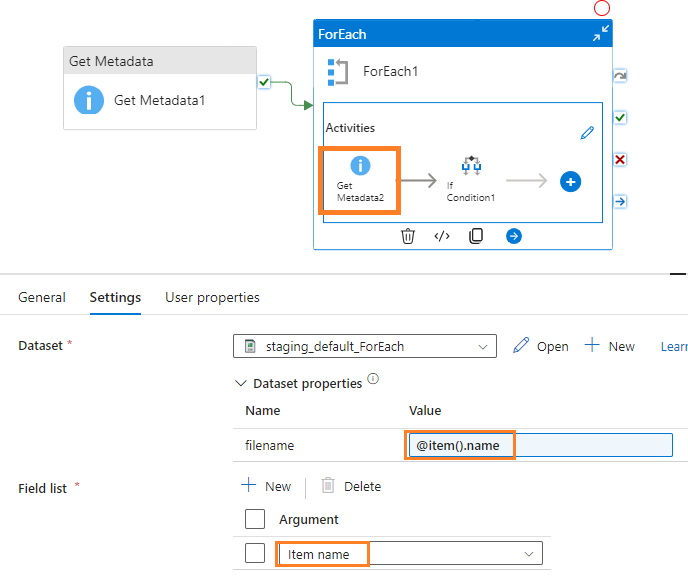The height and width of the screenshot is (583, 688).
Task: Open the Item name argument dropdown
Action: [x=528, y=554]
